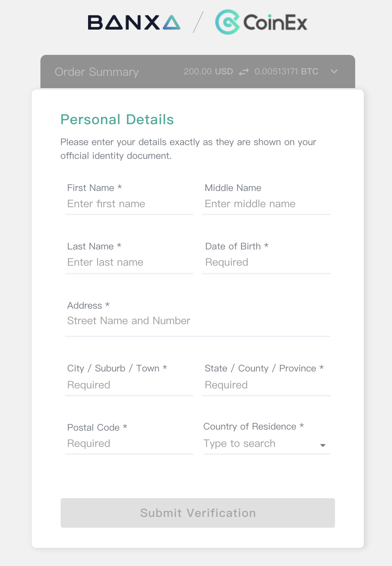Click the Last Name input field
The image size is (392, 566).
[x=129, y=262]
